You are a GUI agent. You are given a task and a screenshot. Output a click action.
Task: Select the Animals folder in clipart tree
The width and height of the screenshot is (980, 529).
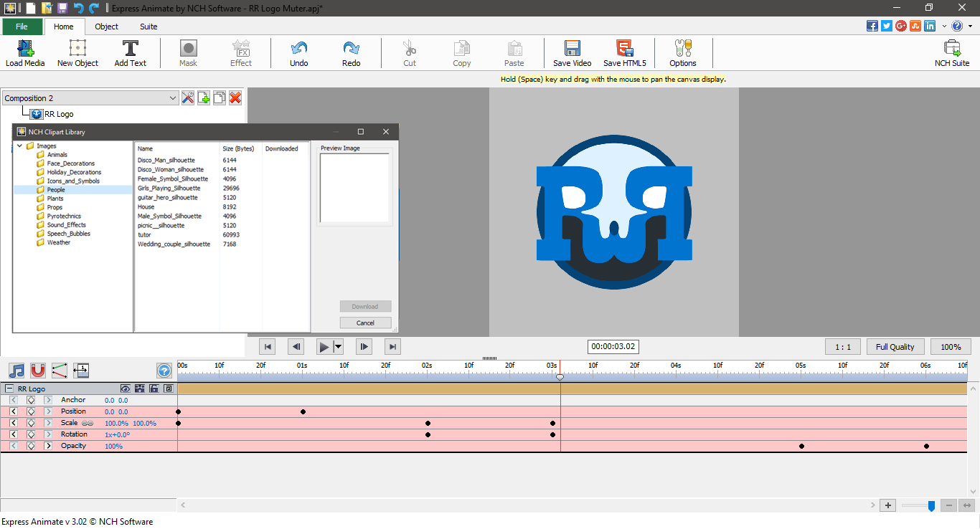tap(57, 155)
